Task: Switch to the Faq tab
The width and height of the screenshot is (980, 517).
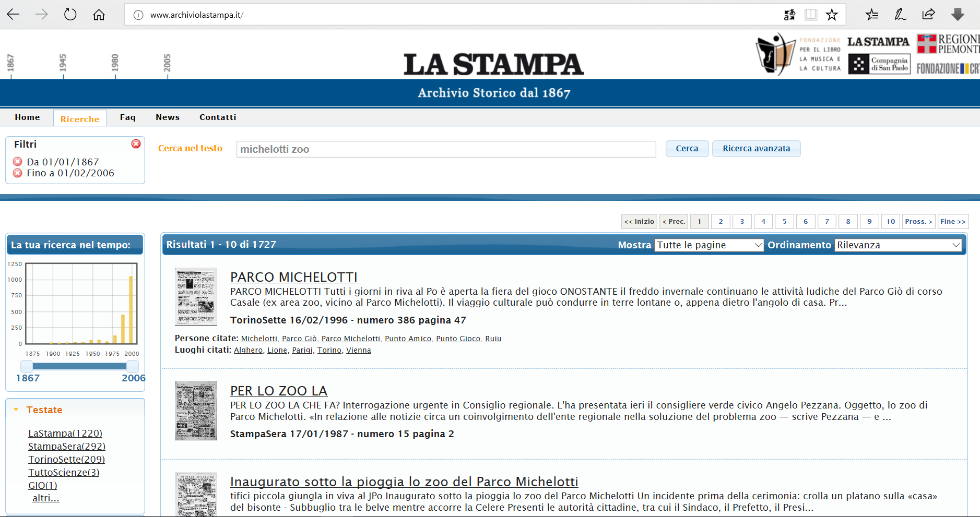Action: [127, 117]
